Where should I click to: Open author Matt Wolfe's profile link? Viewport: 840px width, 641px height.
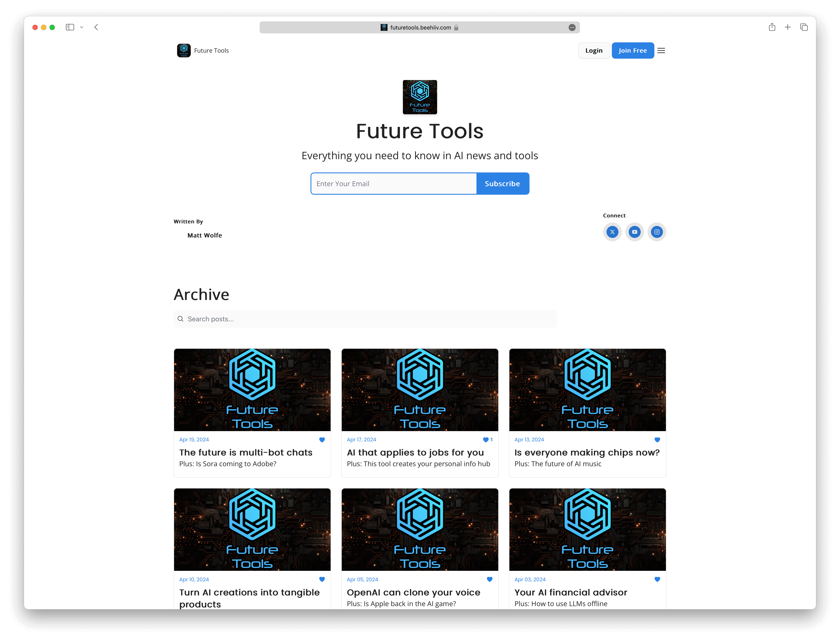(x=204, y=235)
